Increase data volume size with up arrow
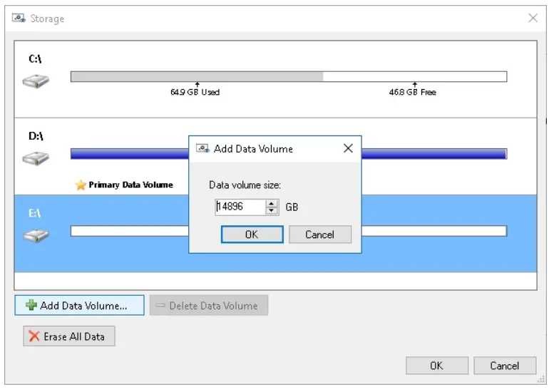 pos(272,203)
